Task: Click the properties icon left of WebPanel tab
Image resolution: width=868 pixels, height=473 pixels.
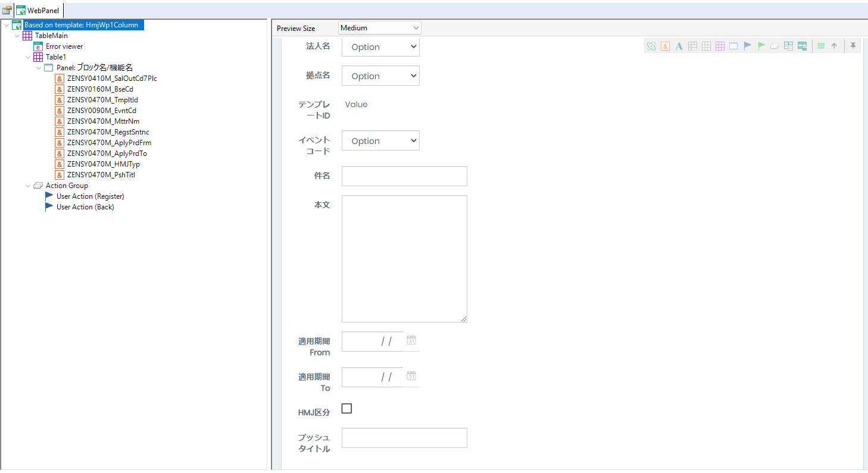Action: coord(7,10)
